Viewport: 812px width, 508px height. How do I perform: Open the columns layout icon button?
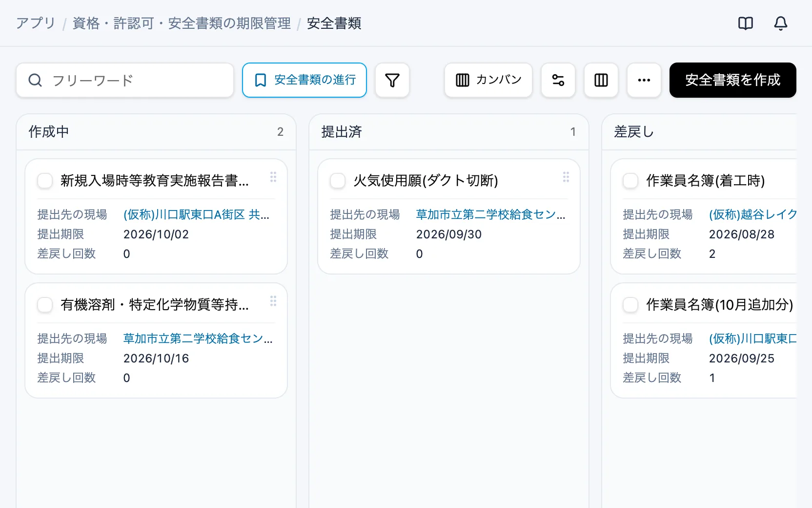[601, 80]
